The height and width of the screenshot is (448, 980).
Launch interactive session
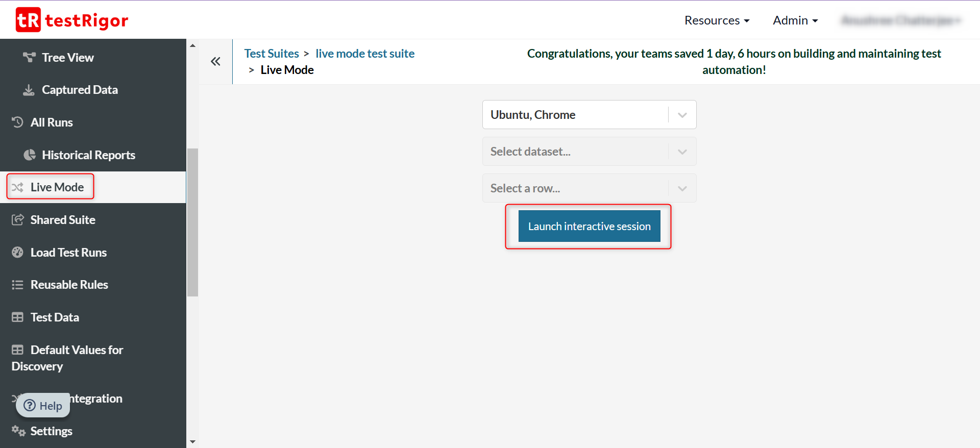589,226
